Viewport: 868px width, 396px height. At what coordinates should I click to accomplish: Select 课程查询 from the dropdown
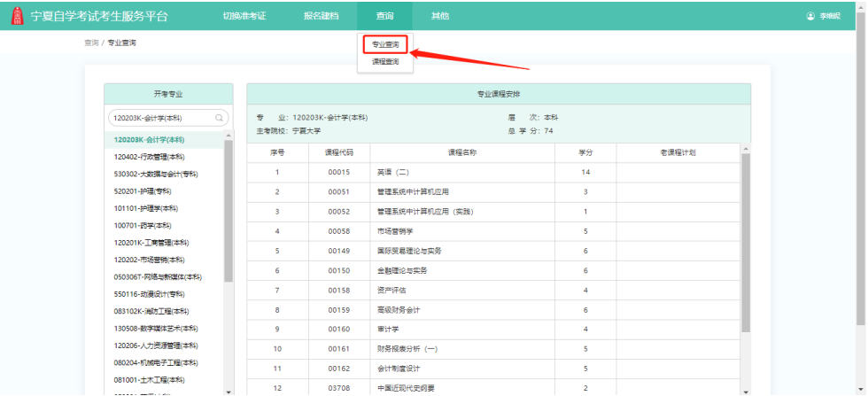(x=385, y=62)
